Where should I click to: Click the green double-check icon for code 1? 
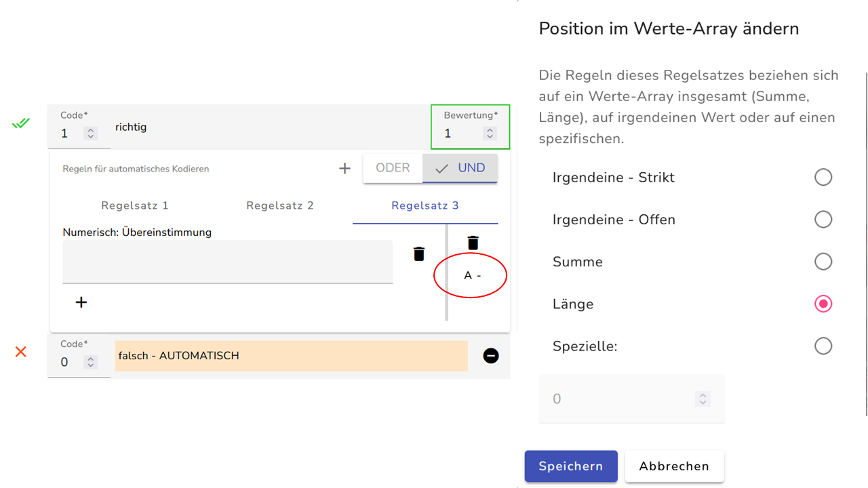[x=21, y=123]
